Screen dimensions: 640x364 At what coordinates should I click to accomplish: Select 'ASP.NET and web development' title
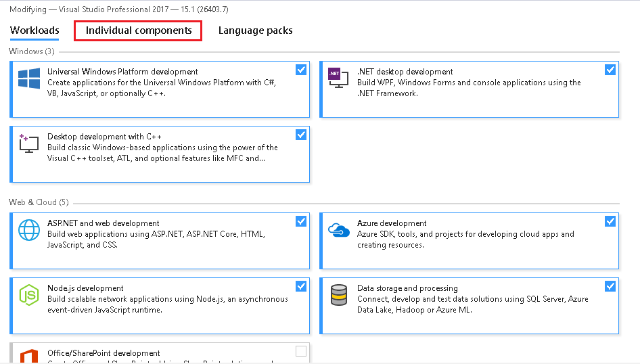[x=104, y=223]
